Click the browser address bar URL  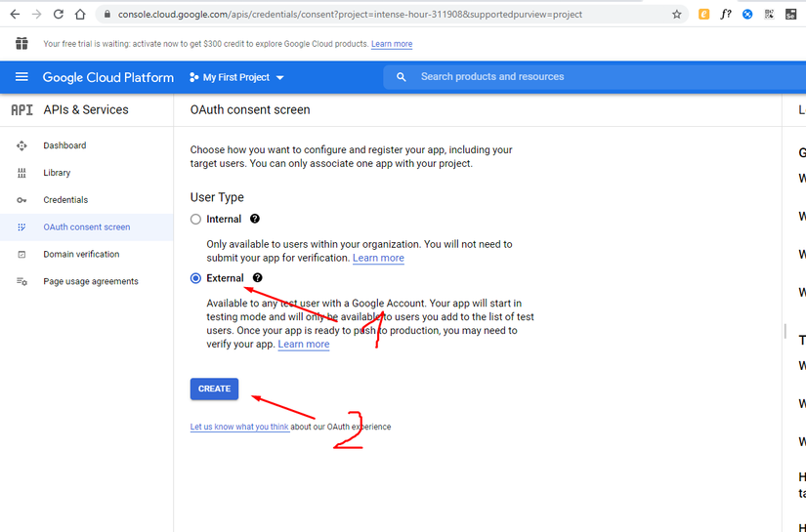coord(350,15)
